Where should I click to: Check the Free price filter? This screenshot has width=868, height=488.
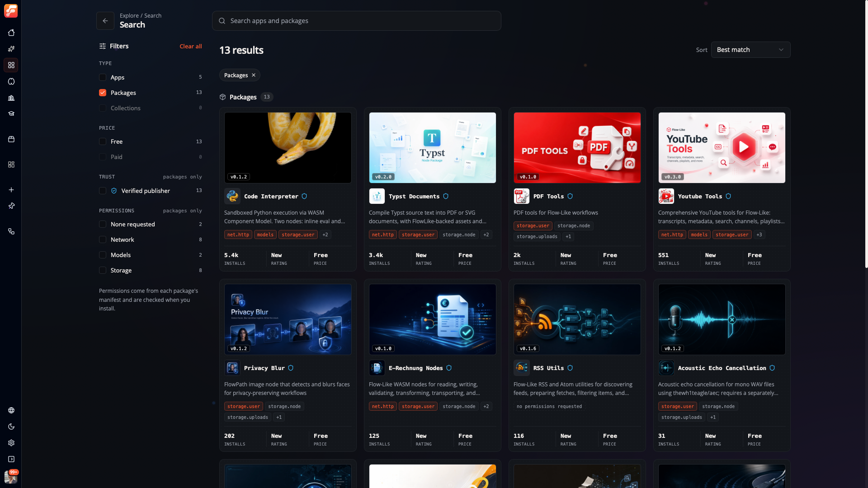pyautogui.click(x=103, y=141)
